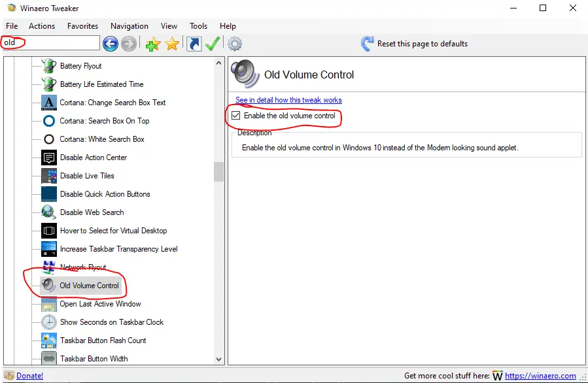
Task: Click the Donate! link
Action: pyautogui.click(x=29, y=376)
